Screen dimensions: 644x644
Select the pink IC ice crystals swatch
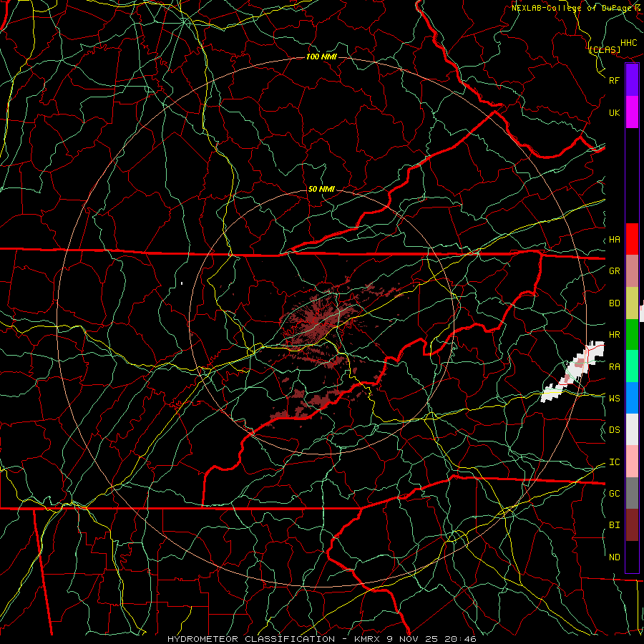click(632, 462)
